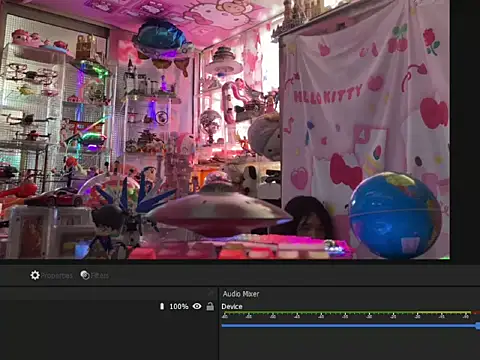The height and width of the screenshot is (360, 480).
Task: Toggle the eye visibility icon for the source
Action: click(x=197, y=306)
